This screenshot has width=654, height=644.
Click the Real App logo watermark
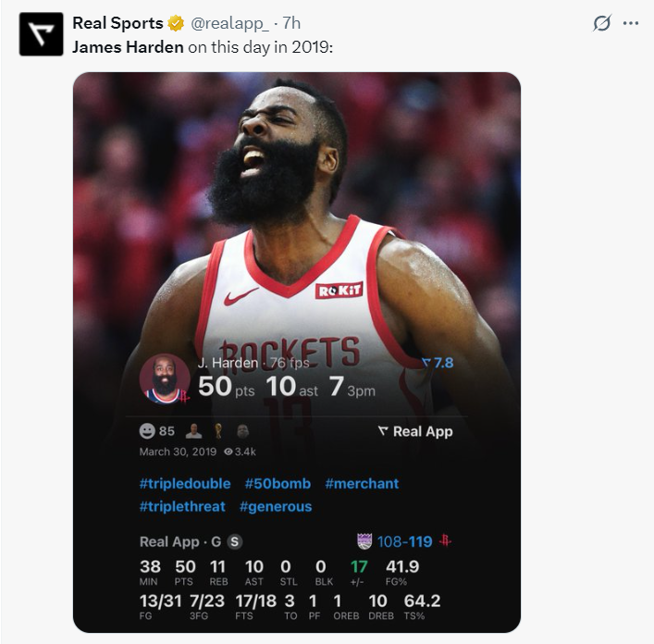(415, 431)
